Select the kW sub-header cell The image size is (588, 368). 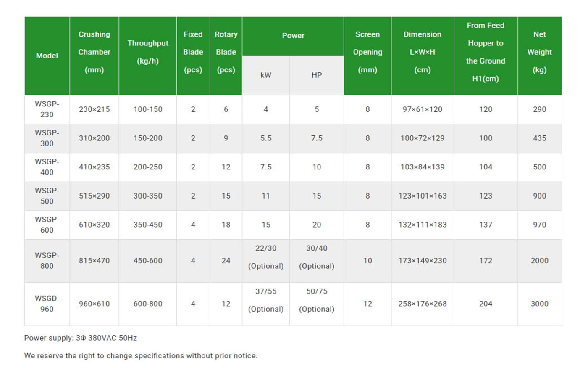(x=266, y=75)
